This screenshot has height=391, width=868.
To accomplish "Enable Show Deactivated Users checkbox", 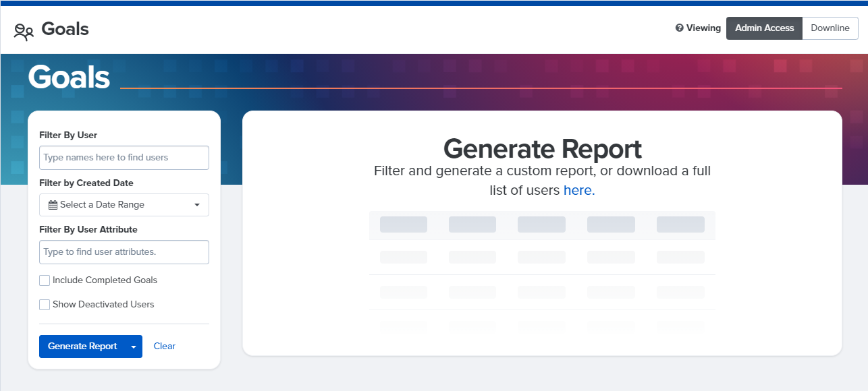I will (45, 305).
